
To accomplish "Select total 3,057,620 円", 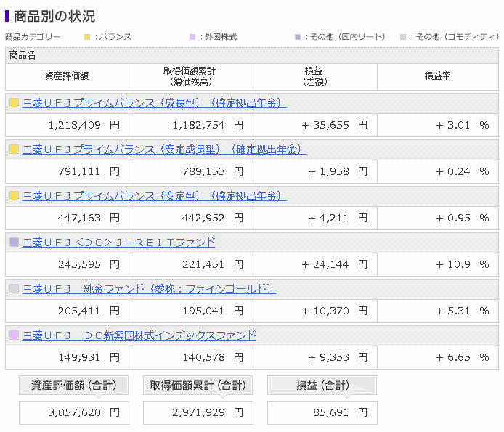I will [x=84, y=412].
